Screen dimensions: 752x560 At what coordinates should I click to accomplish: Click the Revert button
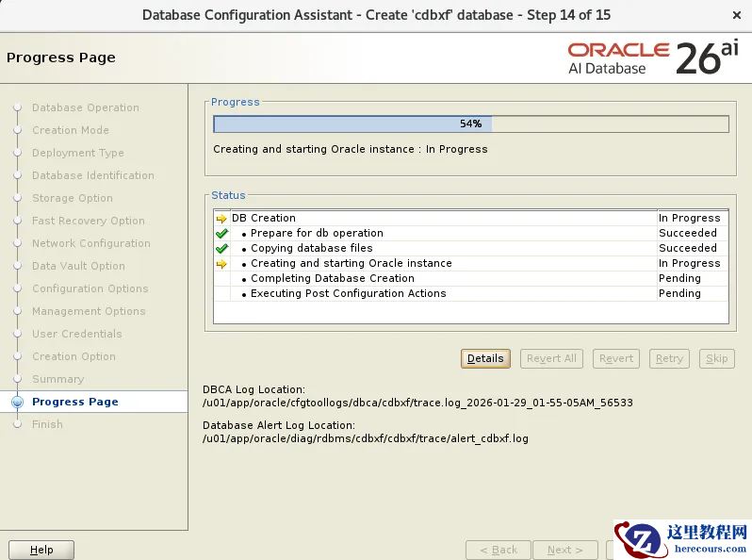coord(616,358)
